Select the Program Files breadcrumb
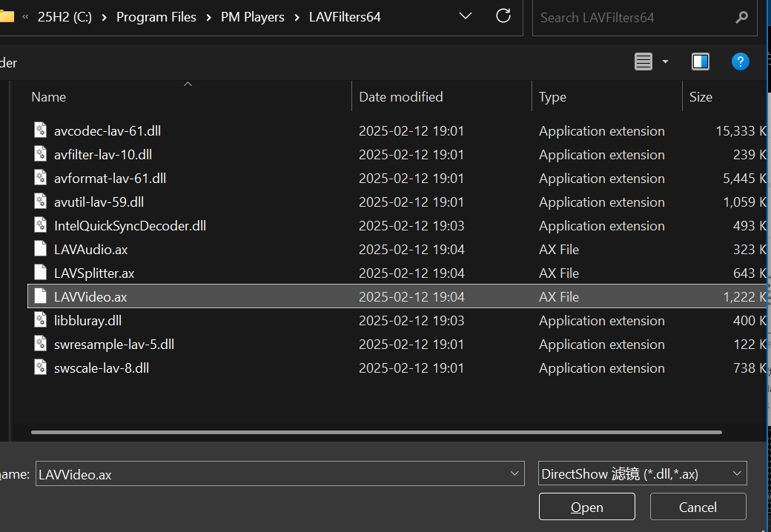 pyautogui.click(x=156, y=17)
